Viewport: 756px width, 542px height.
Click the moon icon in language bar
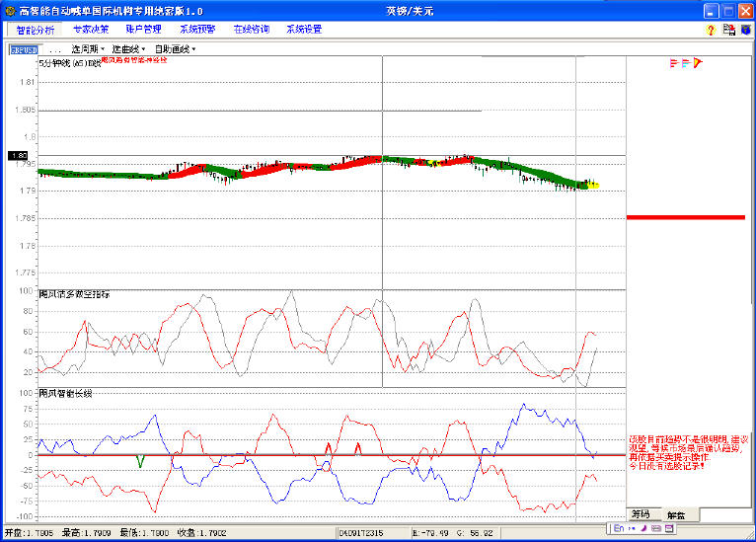pos(643,528)
